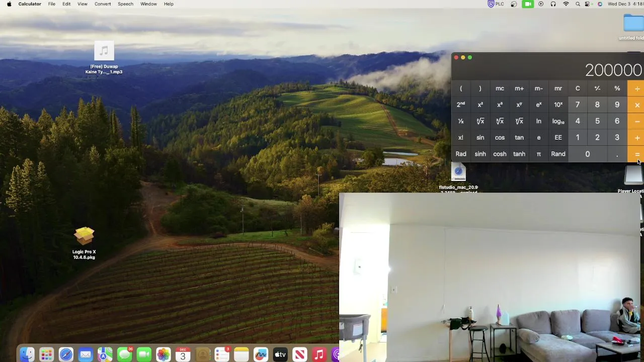Click the Rand key

point(558,154)
